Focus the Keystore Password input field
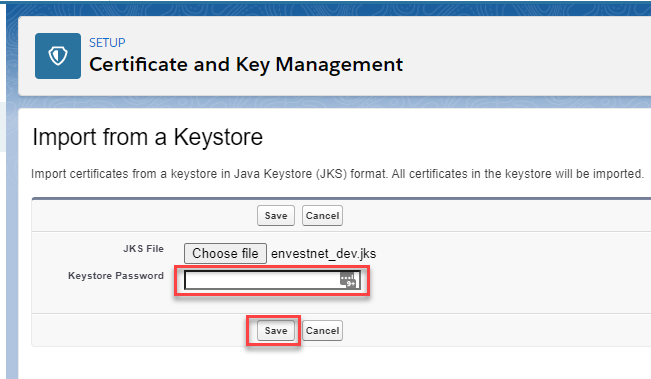651x379 pixels. pyautogui.click(x=272, y=280)
